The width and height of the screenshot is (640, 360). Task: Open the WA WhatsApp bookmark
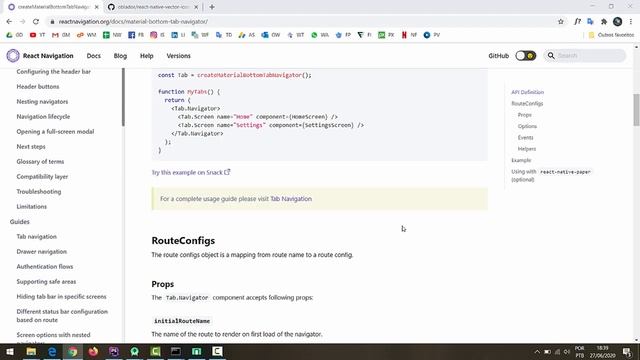[320, 35]
